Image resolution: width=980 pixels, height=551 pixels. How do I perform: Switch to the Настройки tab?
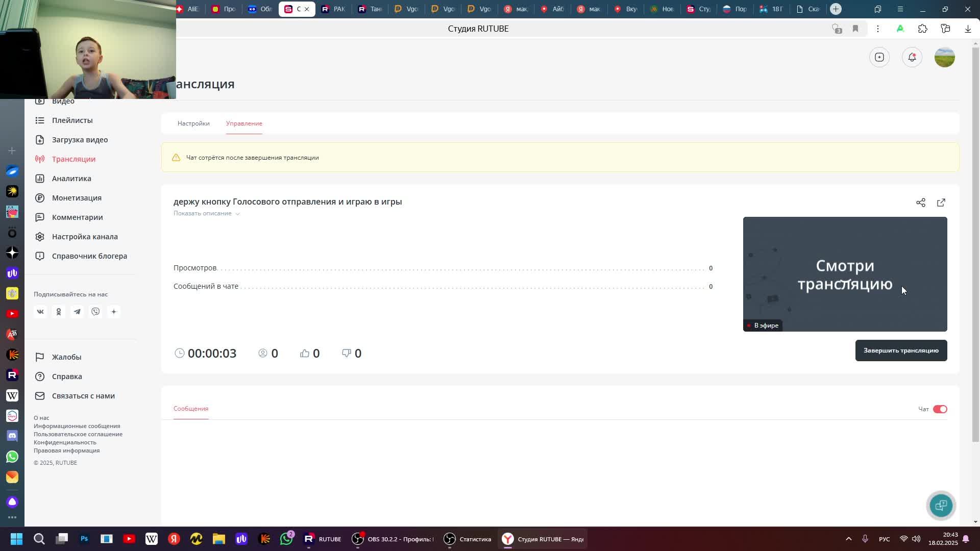(193, 123)
